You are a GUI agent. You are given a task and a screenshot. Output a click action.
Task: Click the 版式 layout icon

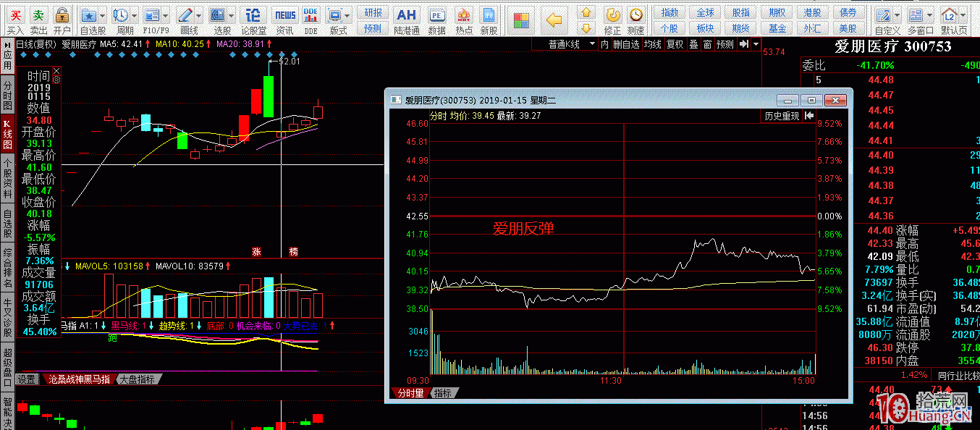334,15
